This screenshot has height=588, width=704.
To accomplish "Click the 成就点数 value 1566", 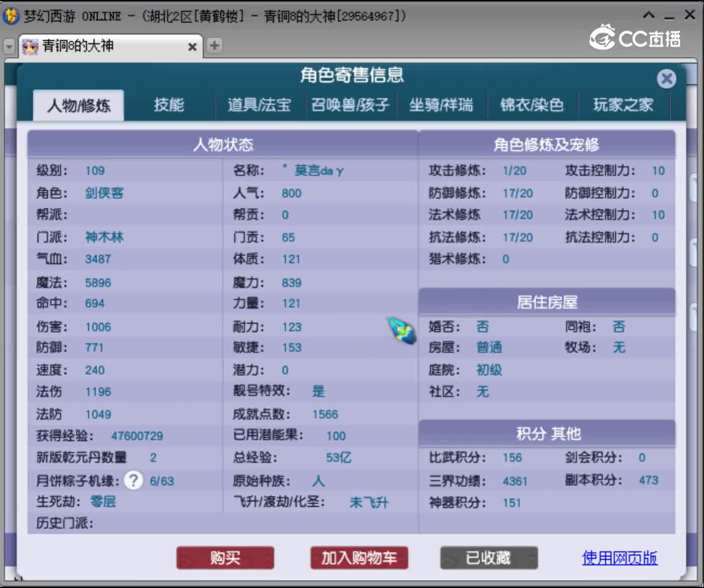I will coord(325,414).
